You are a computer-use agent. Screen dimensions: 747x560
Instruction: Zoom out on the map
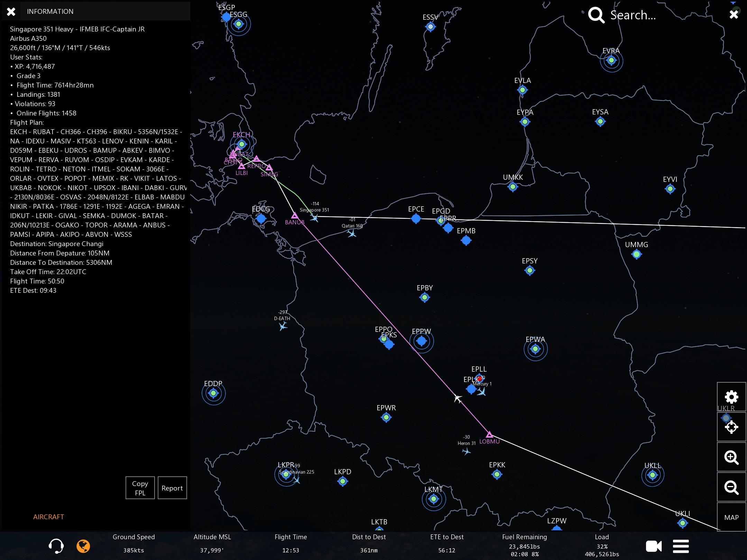731,487
